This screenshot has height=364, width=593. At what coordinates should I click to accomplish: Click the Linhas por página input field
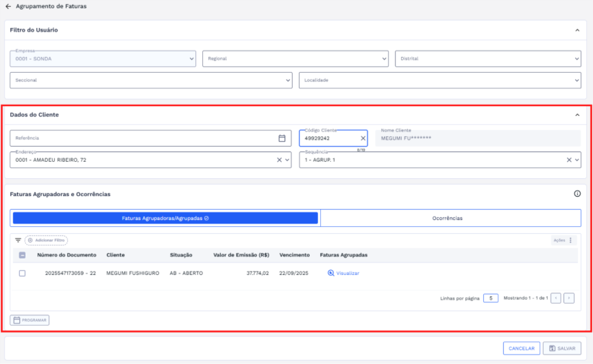(x=490, y=298)
